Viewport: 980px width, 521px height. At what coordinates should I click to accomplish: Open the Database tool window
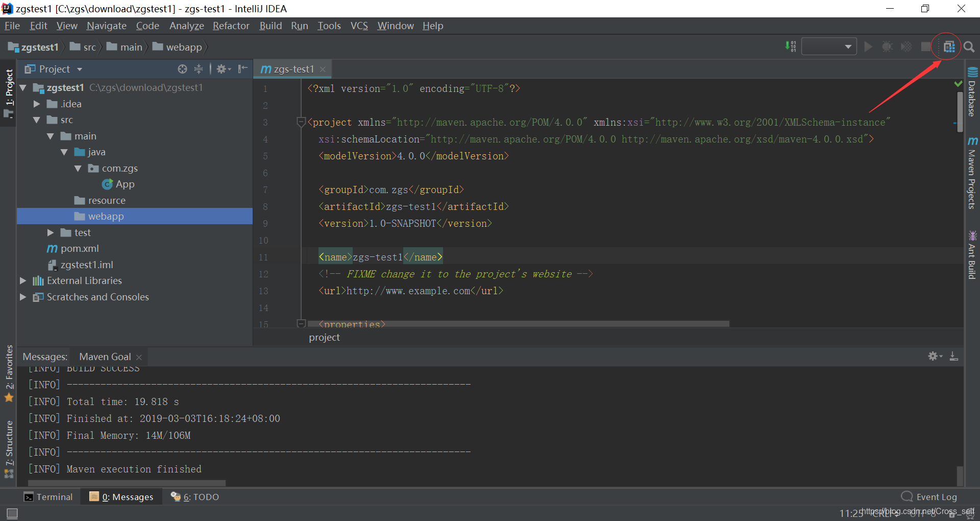click(972, 92)
